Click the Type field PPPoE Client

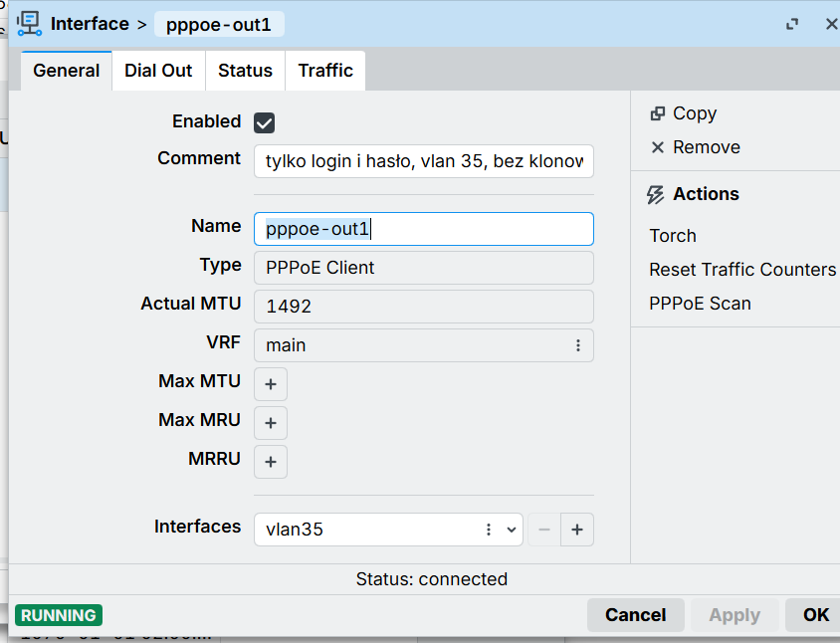[x=424, y=268]
